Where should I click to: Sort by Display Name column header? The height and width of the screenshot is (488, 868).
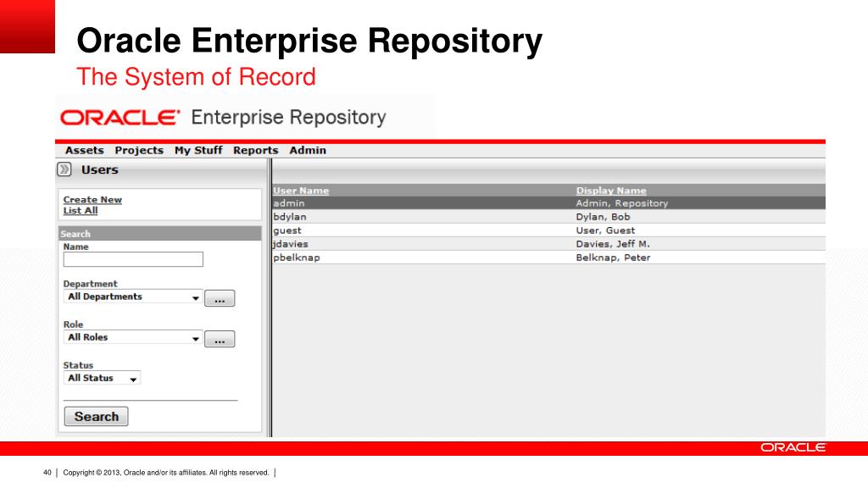(611, 191)
